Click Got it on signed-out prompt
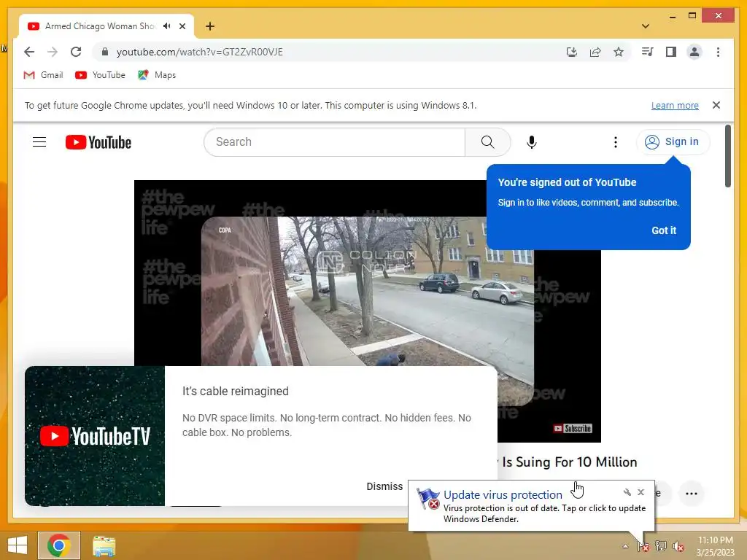The height and width of the screenshot is (560, 747). click(664, 230)
